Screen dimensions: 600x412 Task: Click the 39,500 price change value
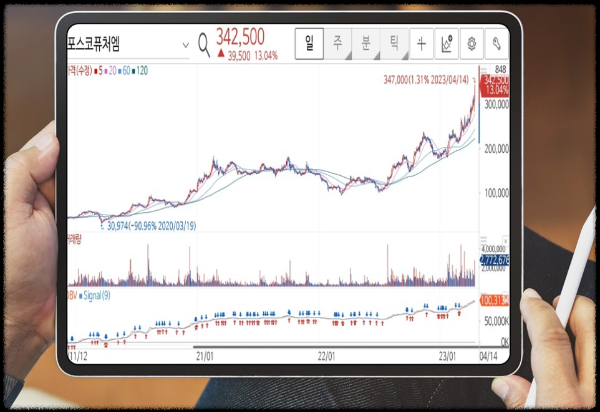pyautogui.click(x=239, y=56)
